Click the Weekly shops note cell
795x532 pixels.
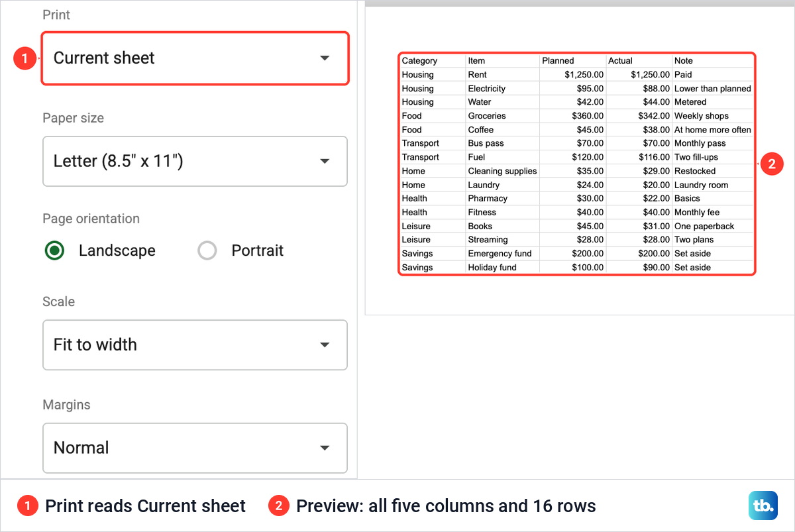tap(713, 116)
